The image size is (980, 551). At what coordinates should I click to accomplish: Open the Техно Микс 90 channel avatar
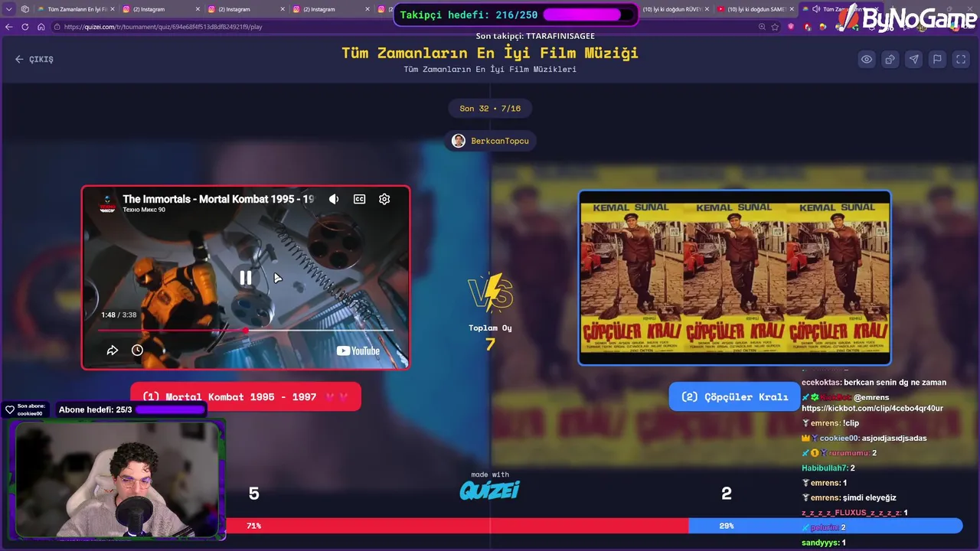pyautogui.click(x=107, y=204)
